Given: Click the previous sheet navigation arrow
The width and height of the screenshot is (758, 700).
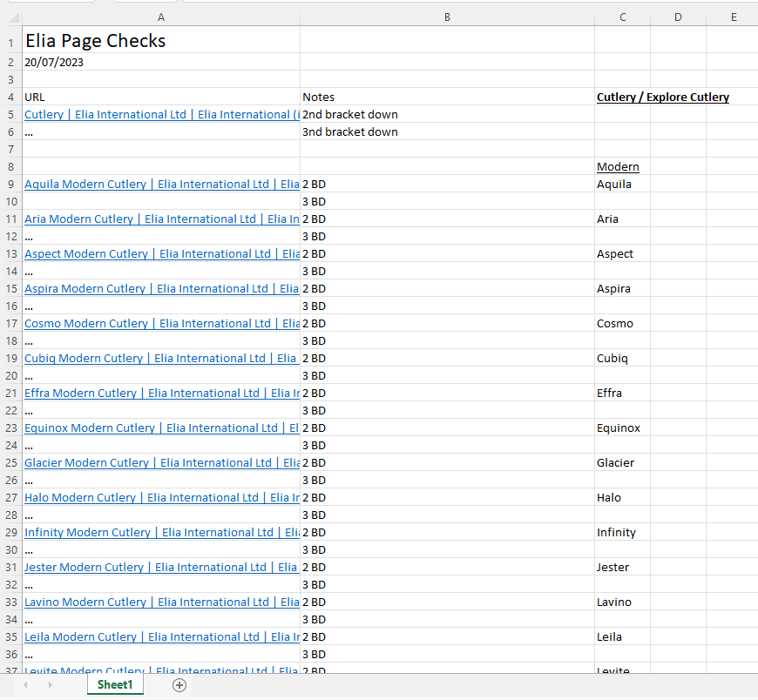Looking at the screenshot, I should click(x=25, y=685).
